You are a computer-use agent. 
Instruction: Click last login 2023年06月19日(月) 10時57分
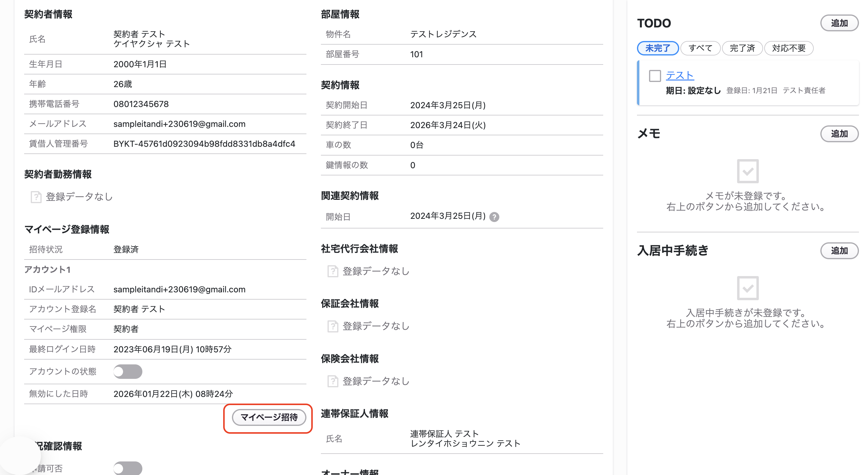coord(173,349)
